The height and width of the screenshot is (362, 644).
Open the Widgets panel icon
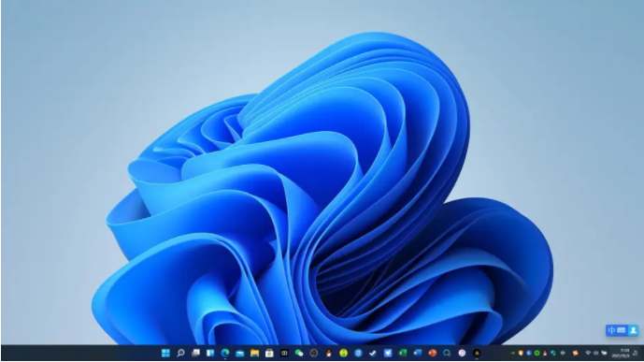(x=210, y=353)
